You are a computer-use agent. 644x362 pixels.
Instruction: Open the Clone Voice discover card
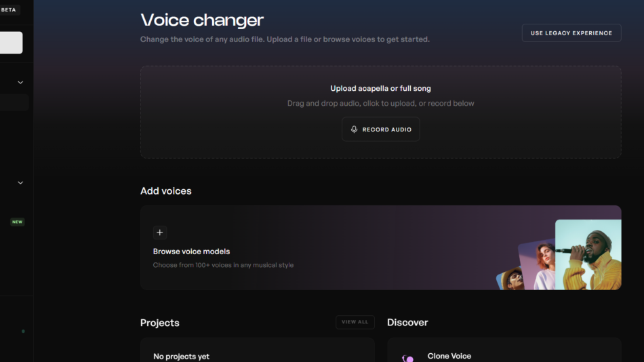pos(504,353)
